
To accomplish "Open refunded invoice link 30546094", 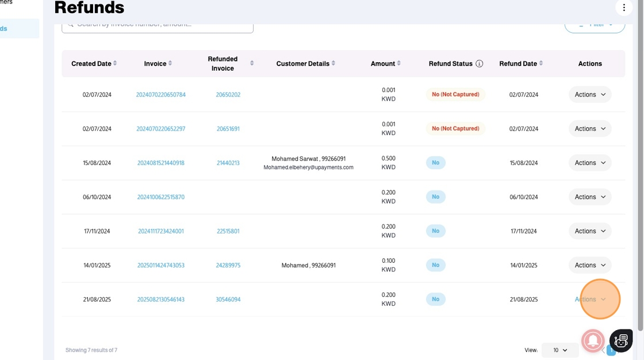I will pos(228,300).
